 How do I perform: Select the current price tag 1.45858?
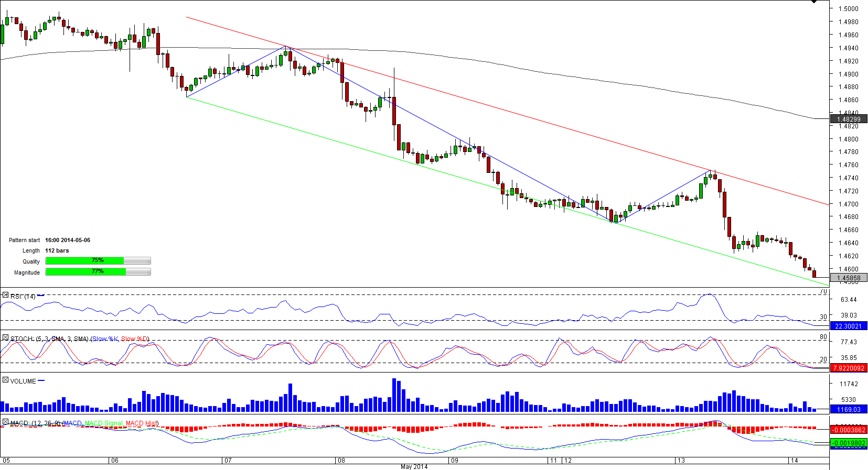click(849, 278)
